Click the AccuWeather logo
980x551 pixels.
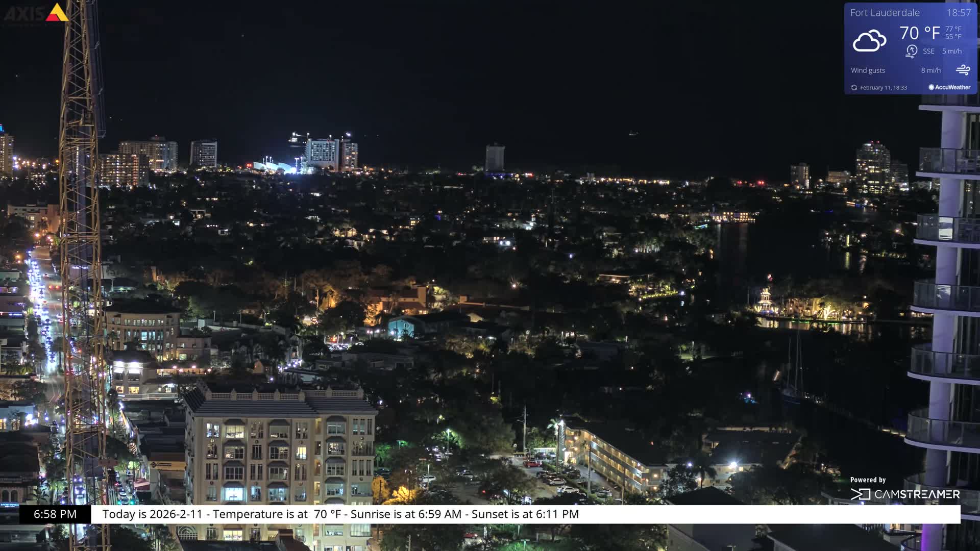[949, 87]
